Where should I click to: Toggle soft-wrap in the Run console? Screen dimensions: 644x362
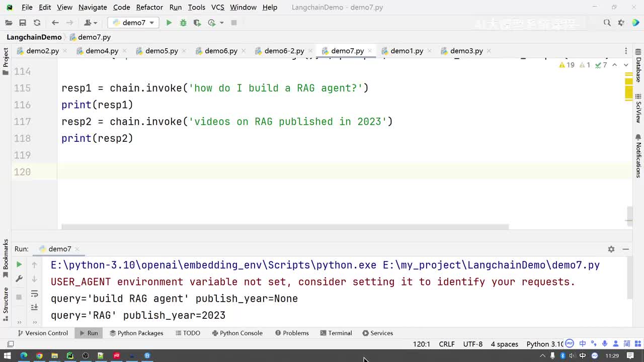[34, 294]
